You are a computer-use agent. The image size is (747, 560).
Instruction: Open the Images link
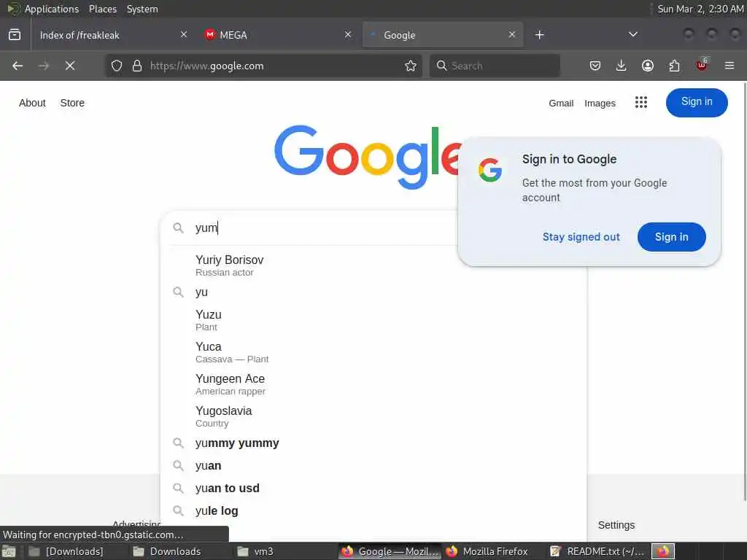[600, 103]
